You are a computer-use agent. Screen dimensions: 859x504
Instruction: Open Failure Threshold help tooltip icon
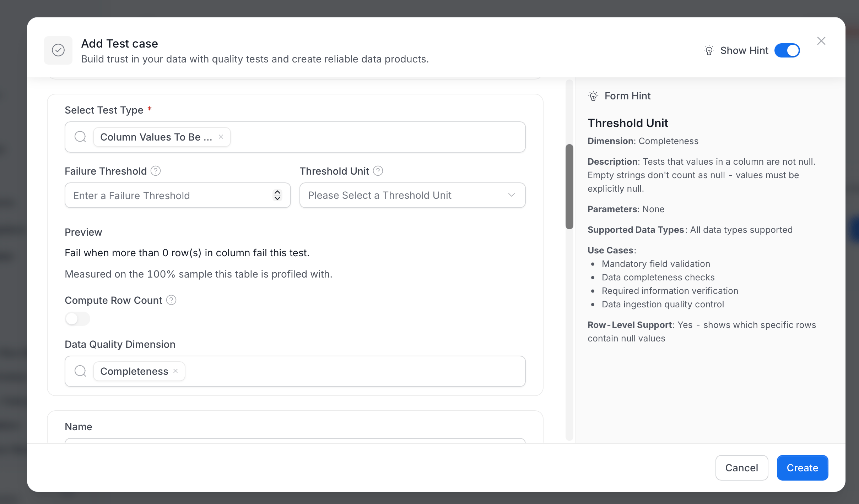pyautogui.click(x=156, y=171)
